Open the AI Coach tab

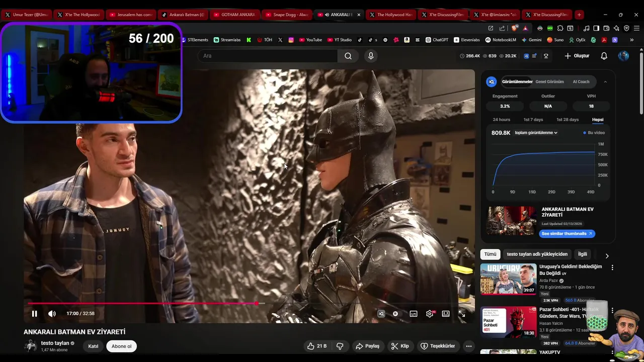tap(581, 81)
